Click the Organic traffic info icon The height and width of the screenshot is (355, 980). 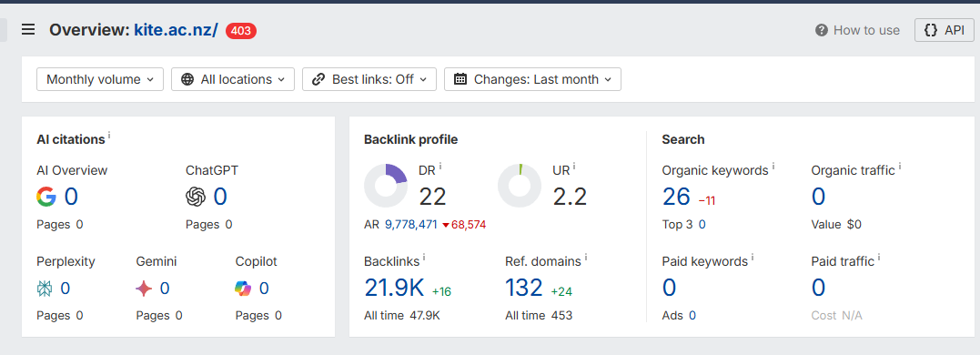pos(900,167)
